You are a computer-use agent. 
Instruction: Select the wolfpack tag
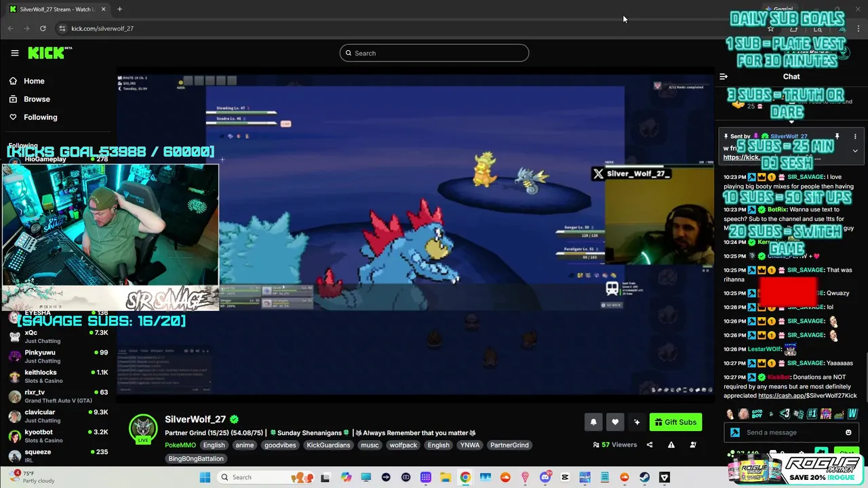coord(403,445)
